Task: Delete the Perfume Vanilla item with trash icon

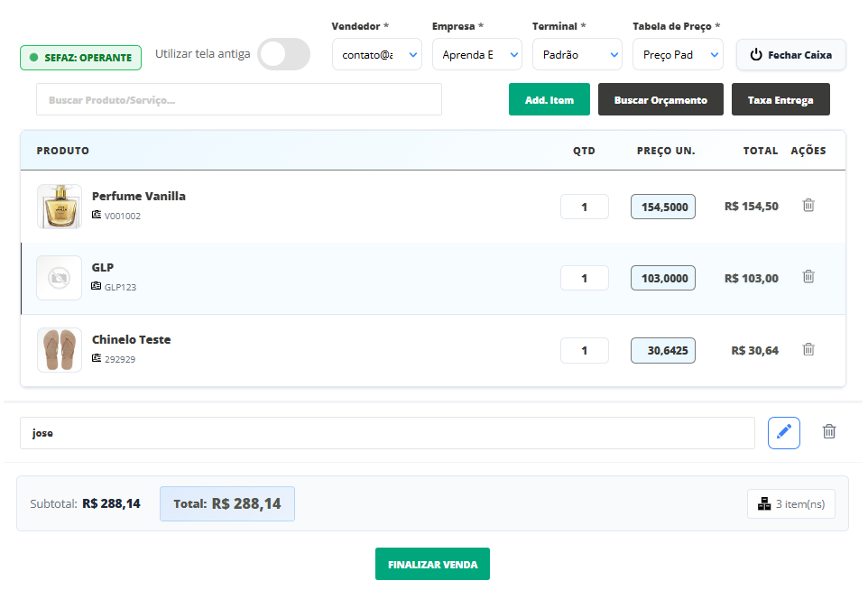Action: (x=808, y=206)
